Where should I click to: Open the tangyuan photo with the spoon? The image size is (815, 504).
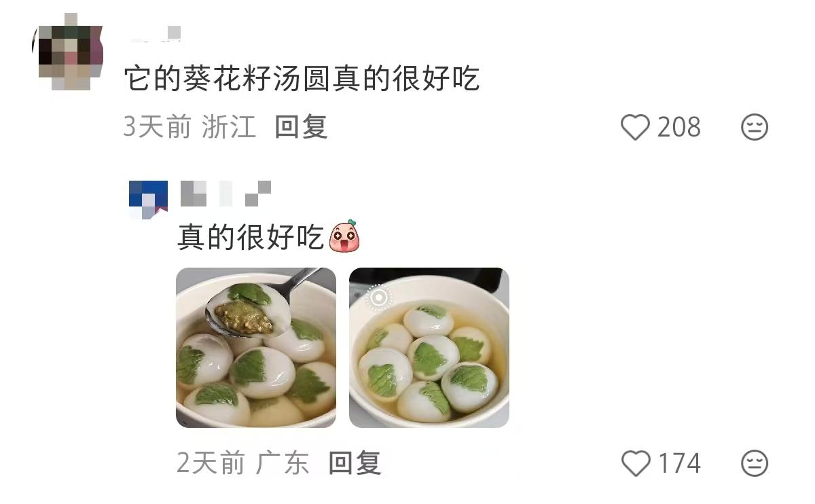click(x=256, y=348)
